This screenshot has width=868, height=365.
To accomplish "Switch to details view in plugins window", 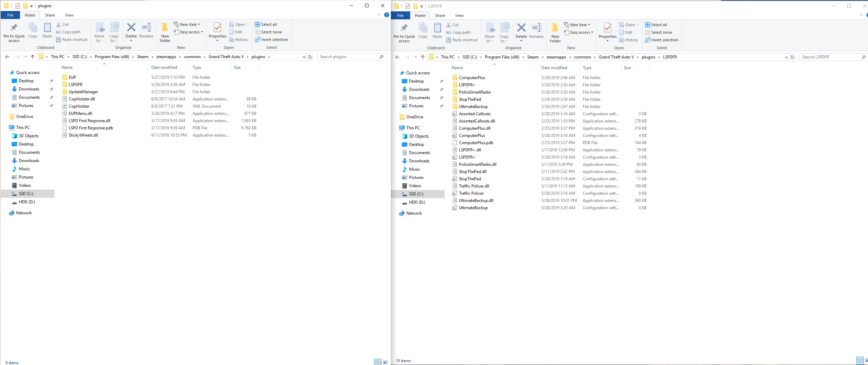I will click(378, 362).
